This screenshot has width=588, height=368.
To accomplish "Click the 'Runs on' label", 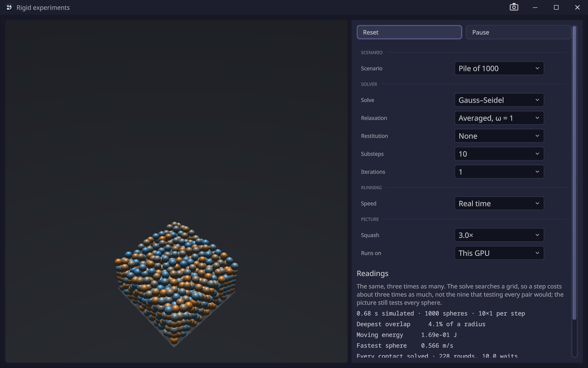I will pyautogui.click(x=371, y=253).
